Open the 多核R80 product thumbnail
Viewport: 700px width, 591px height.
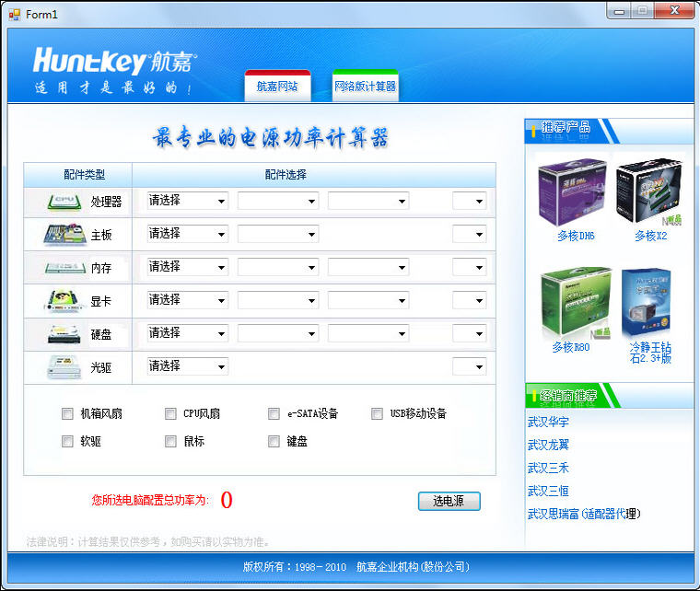pos(576,303)
